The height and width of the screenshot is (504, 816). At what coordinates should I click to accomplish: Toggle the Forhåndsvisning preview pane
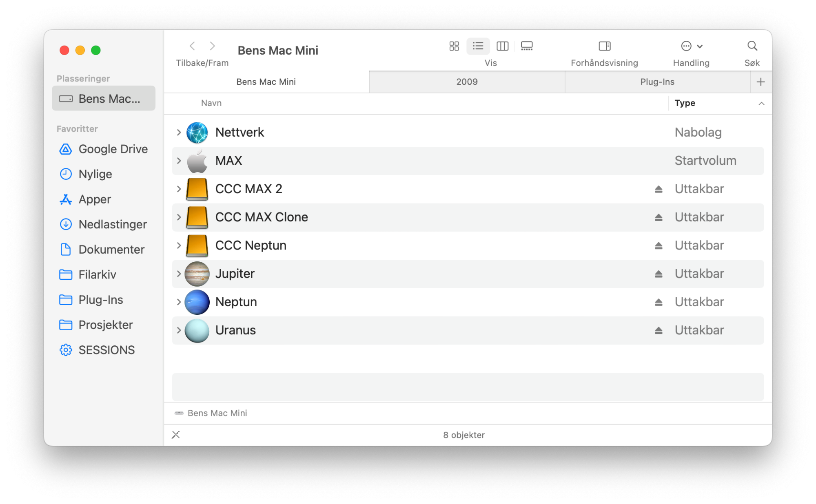(604, 46)
